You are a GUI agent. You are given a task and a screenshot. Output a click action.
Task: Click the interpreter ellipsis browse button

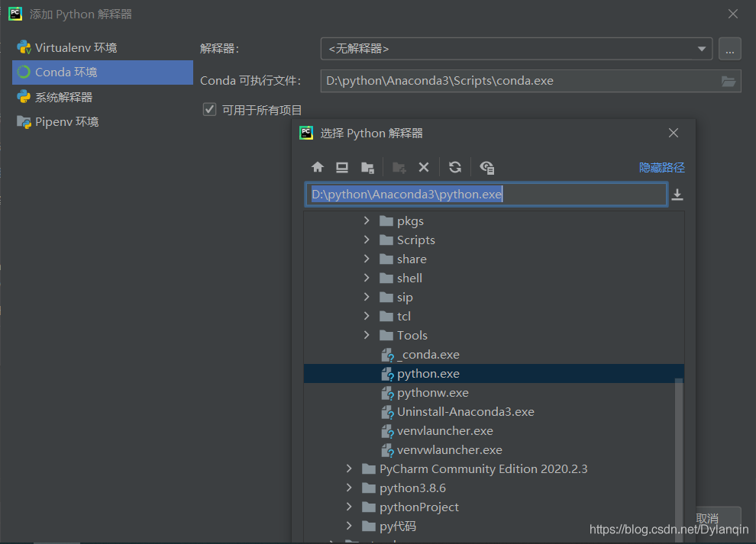pos(729,49)
